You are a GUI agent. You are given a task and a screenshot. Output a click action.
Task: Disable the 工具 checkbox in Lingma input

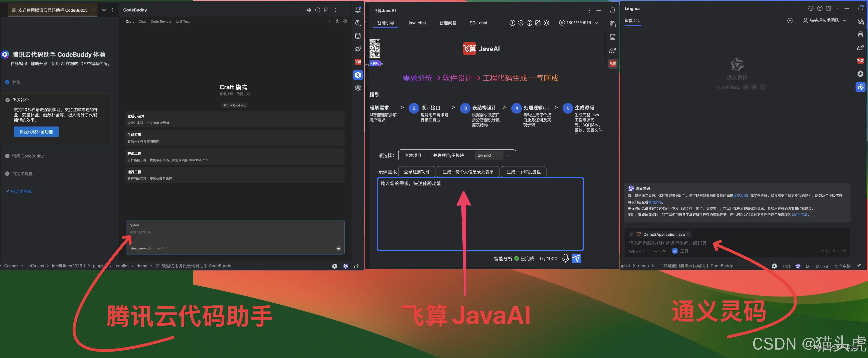point(675,251)
